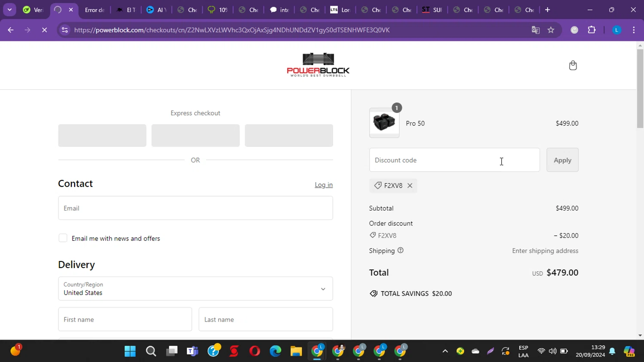Click the scrollbar down arrow
The image size is (644, 362).
point(640,336)
